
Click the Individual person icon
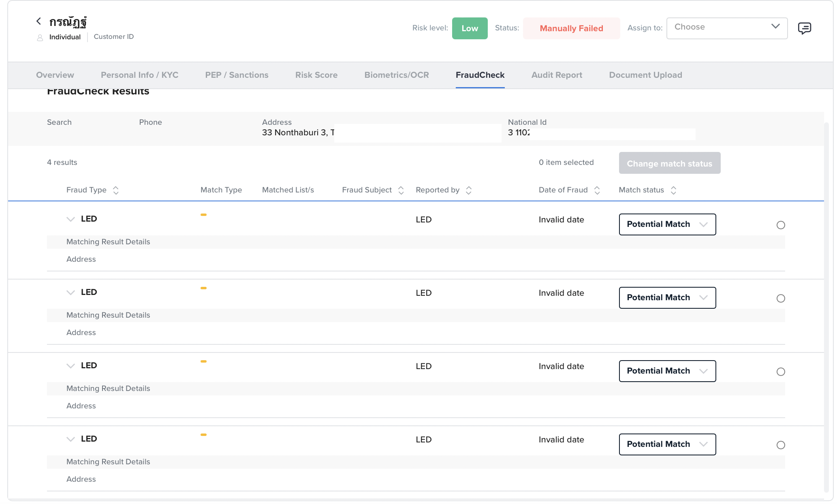coord(40,38)
